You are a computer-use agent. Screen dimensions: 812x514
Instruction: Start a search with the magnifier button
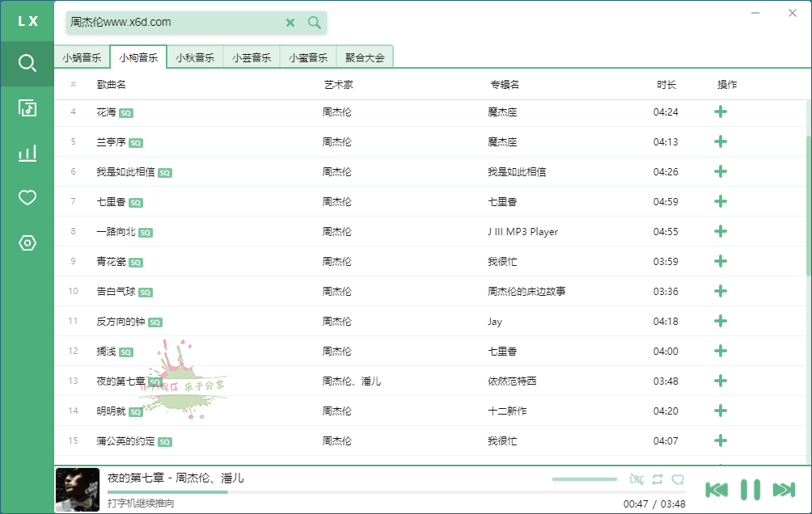click(x=314, y=23)
